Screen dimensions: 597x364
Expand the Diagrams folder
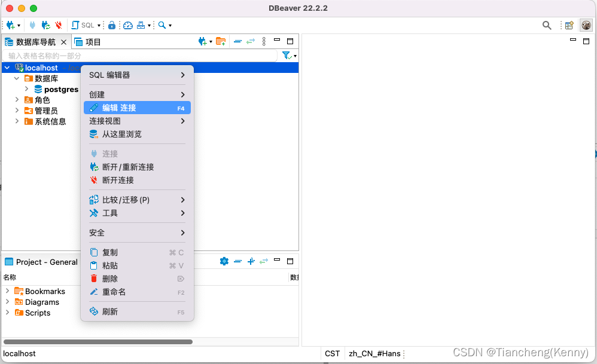tap(7, 302)
